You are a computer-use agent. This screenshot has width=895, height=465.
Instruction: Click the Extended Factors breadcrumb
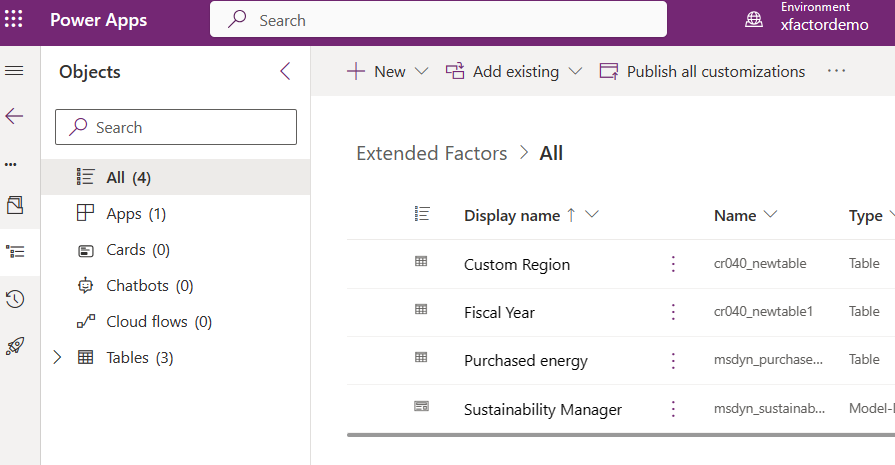tap(432, 153)
